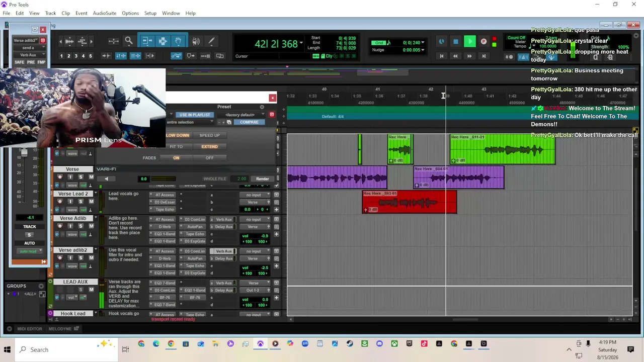Open Grid value dropdown arrow

pyautogui.click(x=423, y=43)
